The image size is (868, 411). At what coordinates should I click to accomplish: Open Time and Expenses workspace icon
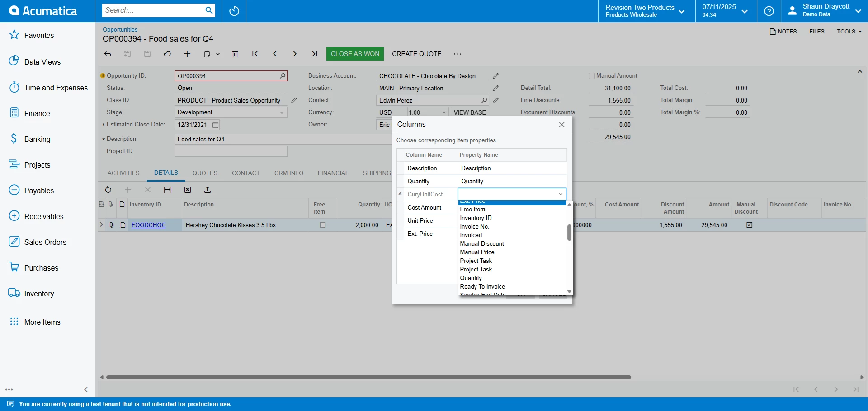coord(14,87)
